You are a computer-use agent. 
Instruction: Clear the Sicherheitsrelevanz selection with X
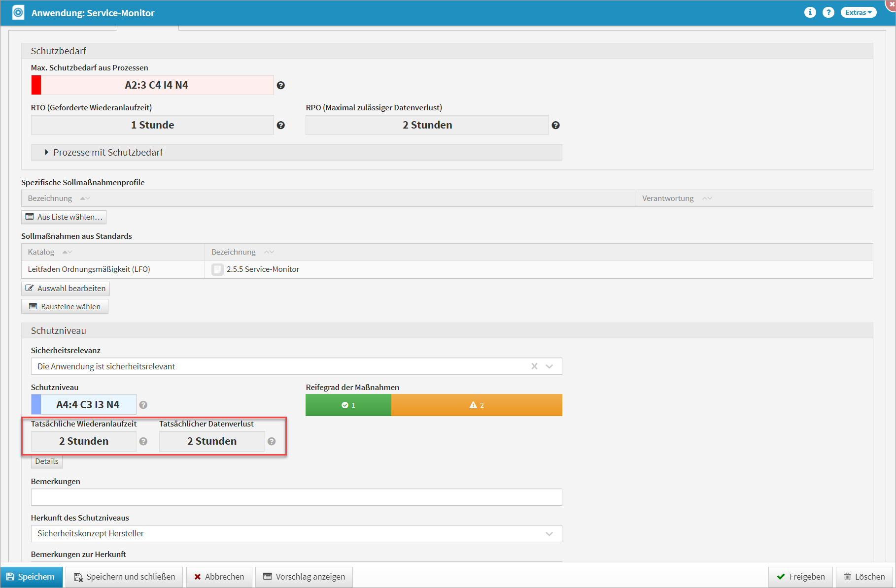point(534,366)
